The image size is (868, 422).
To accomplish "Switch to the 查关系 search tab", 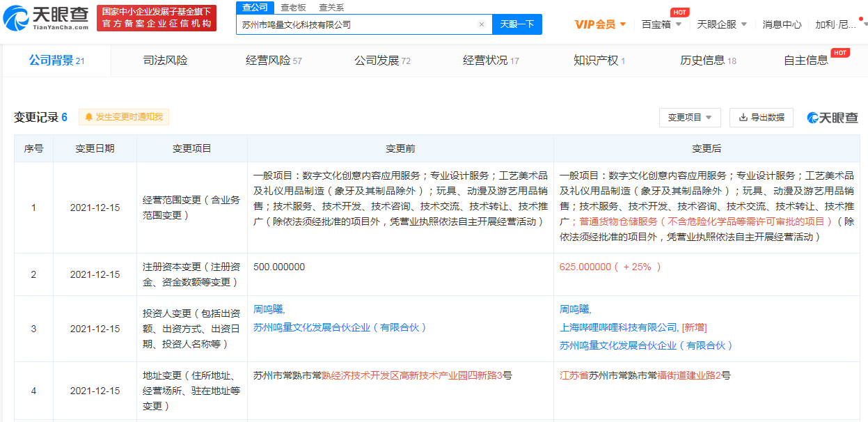I will pos(331,8).
